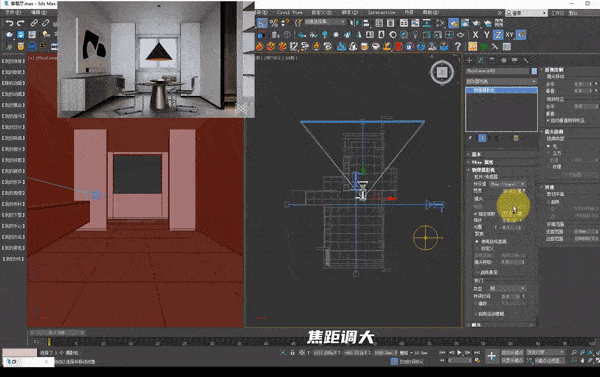Open Render Setup teapot icon
The image size is (600, 377).
(453, 23)
